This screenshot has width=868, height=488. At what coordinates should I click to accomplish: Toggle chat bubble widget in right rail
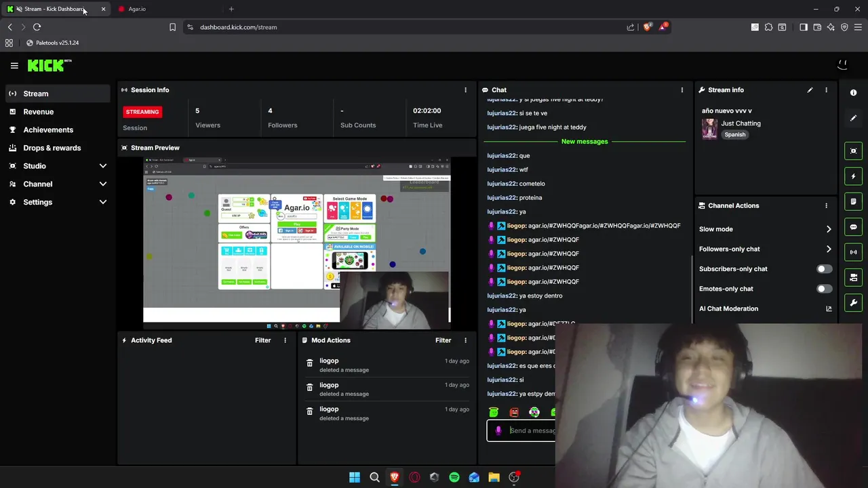click(x=854, y=227)
